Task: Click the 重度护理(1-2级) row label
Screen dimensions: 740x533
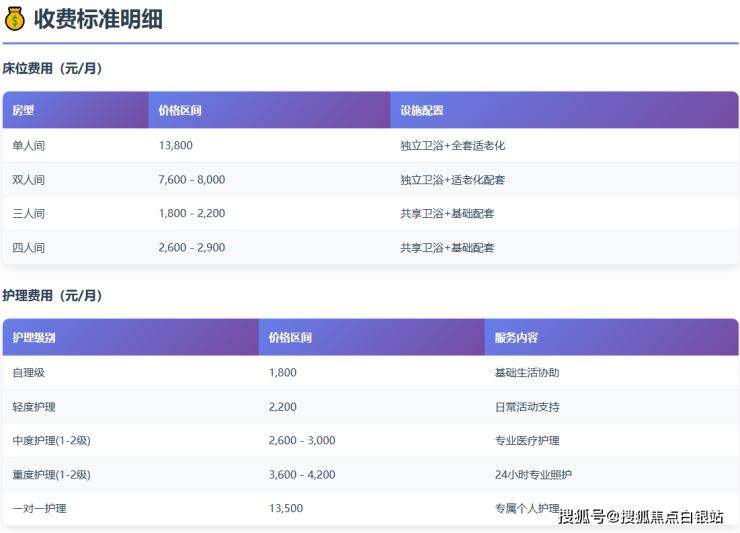Action: [51, 475]
